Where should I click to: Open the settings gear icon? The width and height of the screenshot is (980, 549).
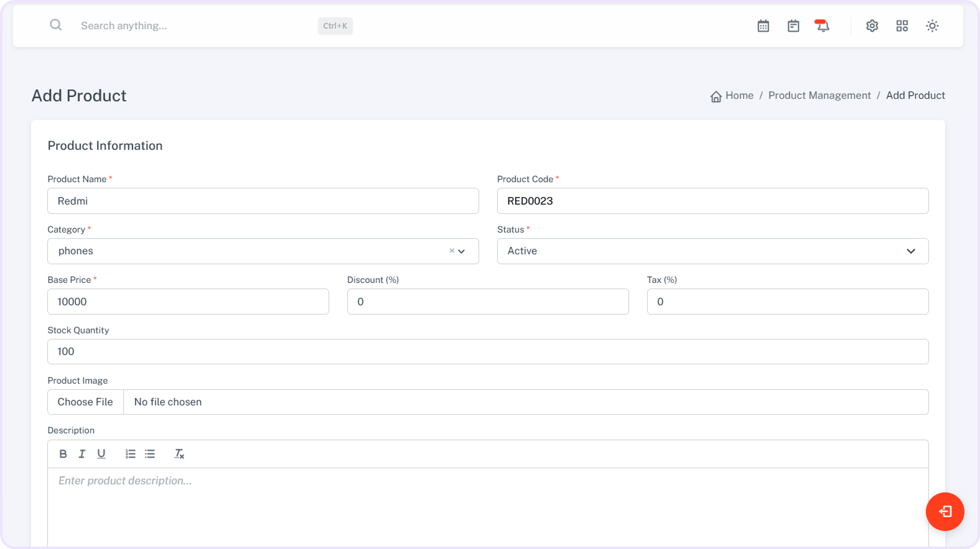click(x=872, y=25)
